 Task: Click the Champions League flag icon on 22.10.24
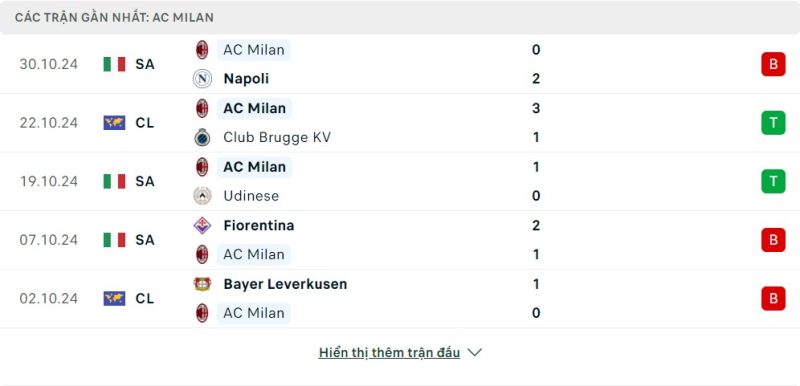(x=114, y=123)
